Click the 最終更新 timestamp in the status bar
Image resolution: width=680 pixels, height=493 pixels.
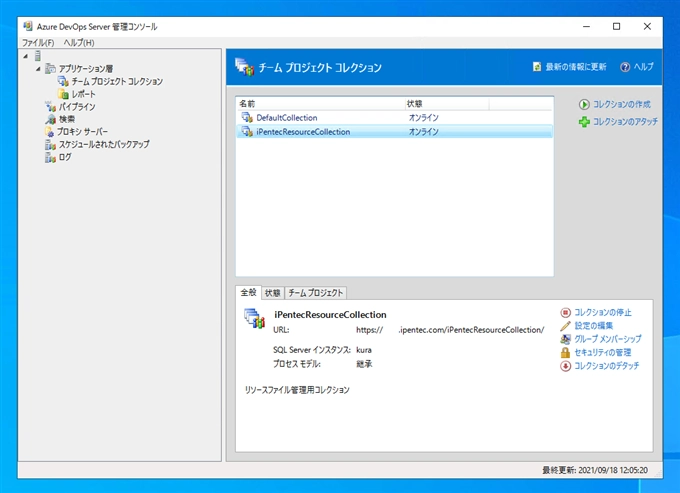click(595, 470)
